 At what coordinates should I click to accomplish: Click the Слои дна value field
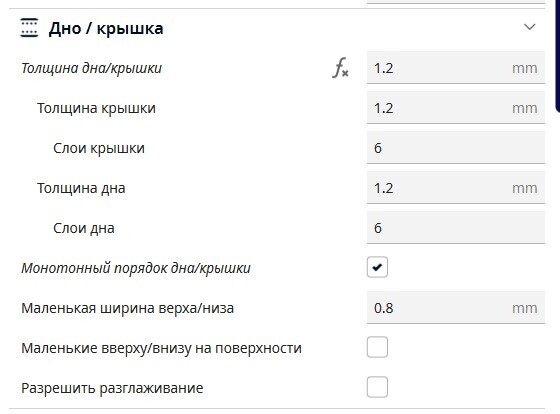click(456, 228)
